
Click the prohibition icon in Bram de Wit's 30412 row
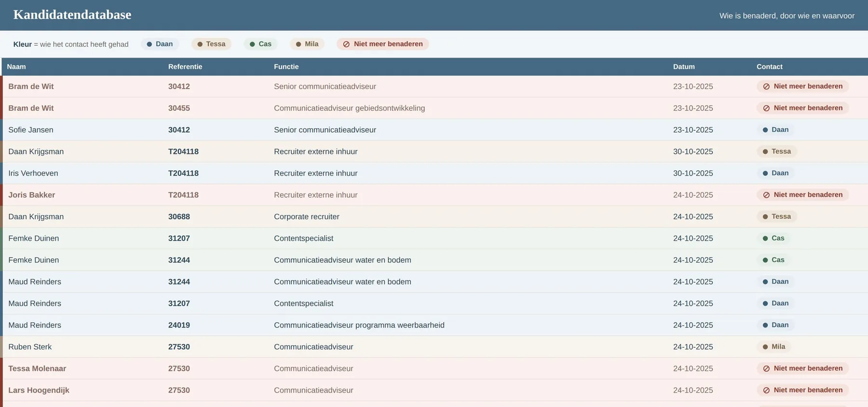[766, 87]
